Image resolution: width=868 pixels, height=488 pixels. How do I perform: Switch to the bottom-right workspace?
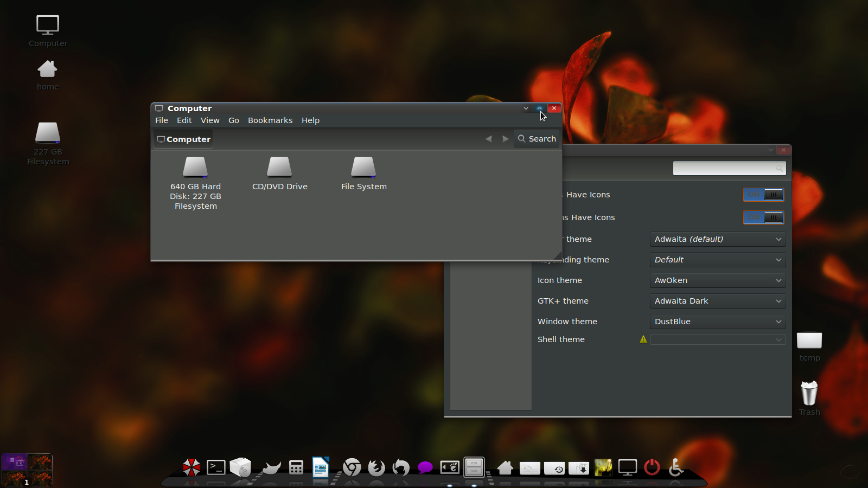coord(40,478)
